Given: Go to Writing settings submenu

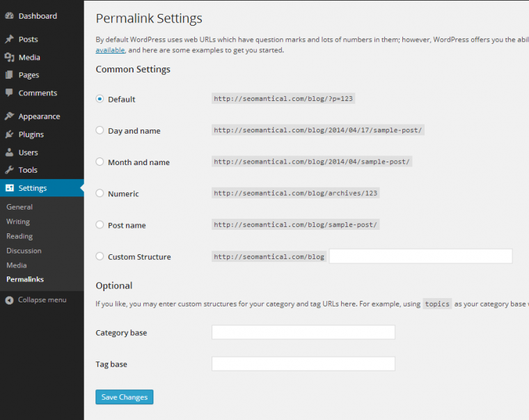Looking at the screenshot, I should [18, 221].
